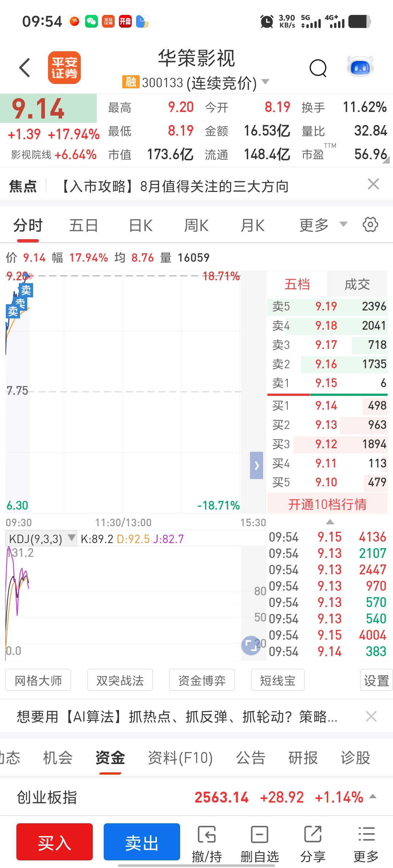Select the 资金 tab

tap(110, 758)
